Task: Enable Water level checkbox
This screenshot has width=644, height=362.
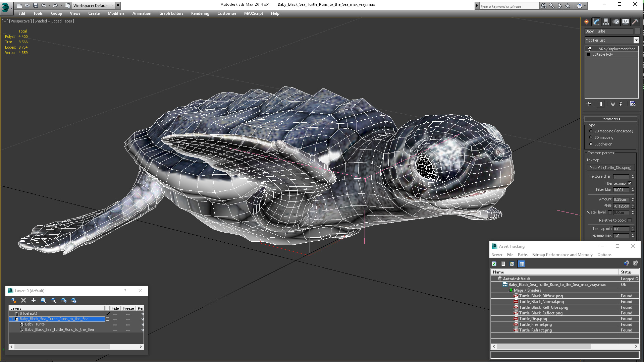Action: click(x=610, y=212)
